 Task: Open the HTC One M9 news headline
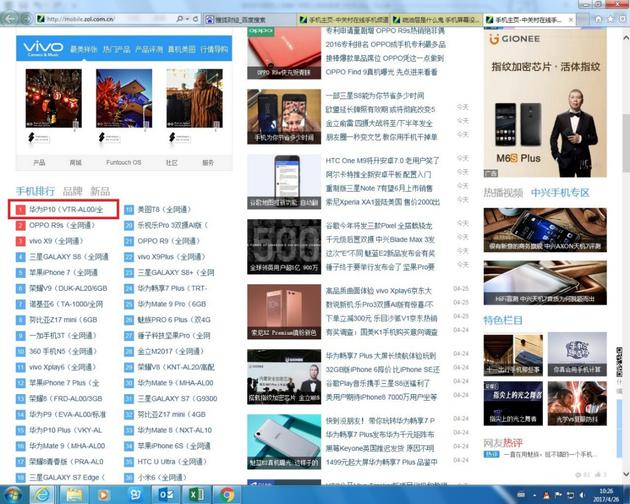click(x=382, y=160)
